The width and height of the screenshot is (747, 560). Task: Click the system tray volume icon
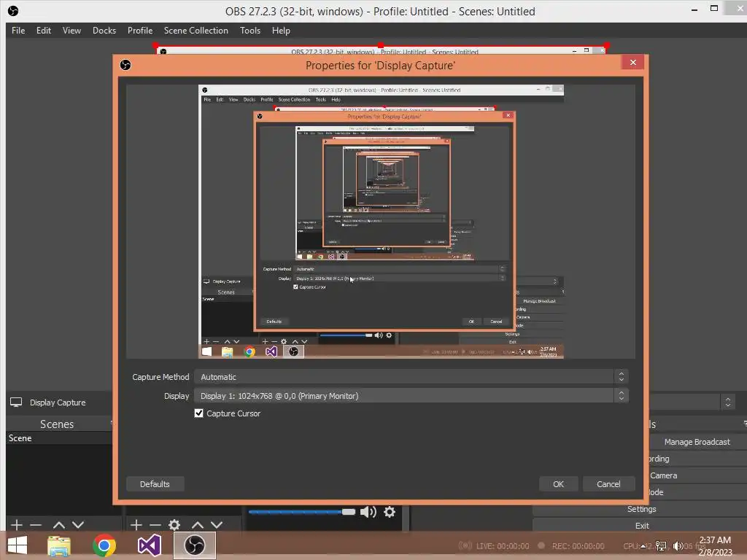[x=678, y=546]
